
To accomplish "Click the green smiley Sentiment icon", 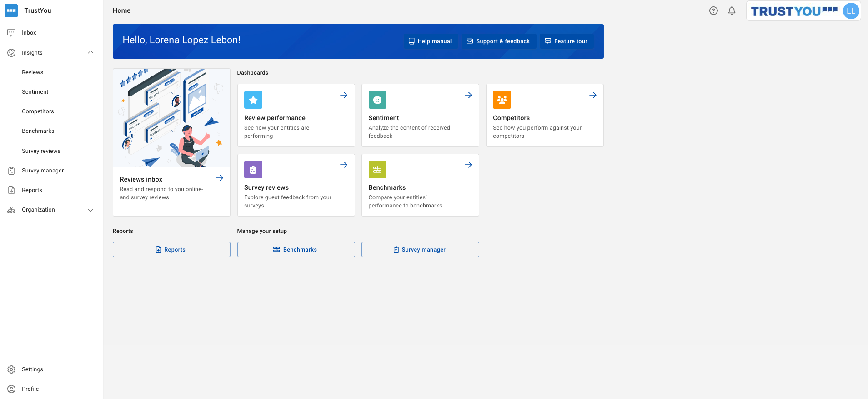I will tap(377, 100).
